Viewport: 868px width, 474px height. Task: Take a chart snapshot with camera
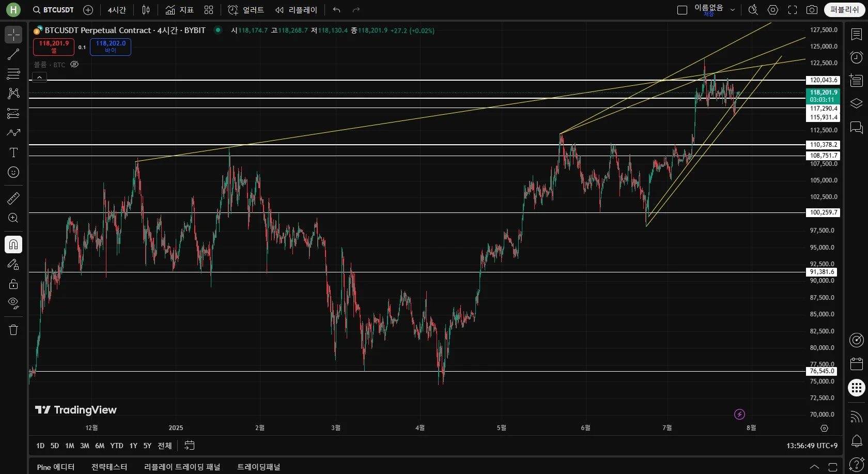812,10
